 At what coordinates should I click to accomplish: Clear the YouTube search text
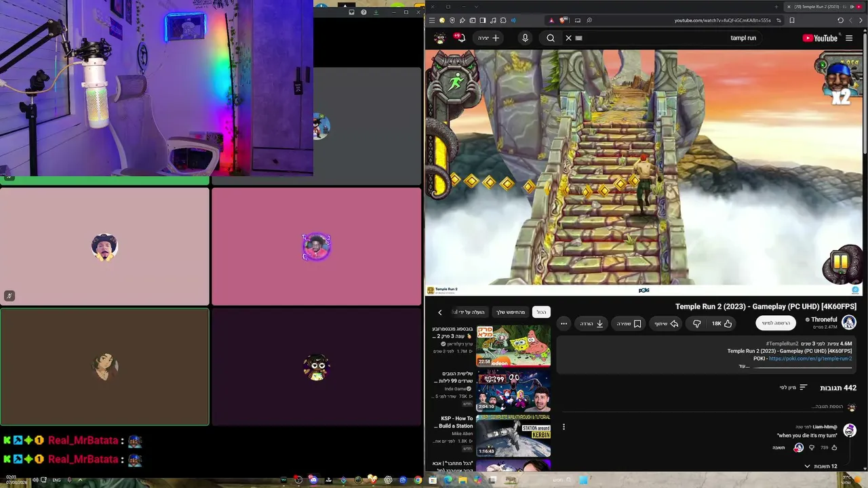[569, 38]
